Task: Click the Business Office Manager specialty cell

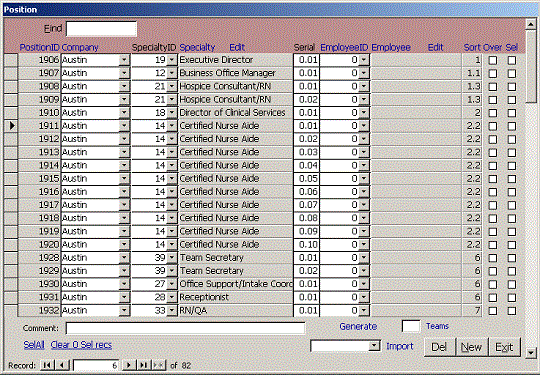Action: click(x=236, y=73)
